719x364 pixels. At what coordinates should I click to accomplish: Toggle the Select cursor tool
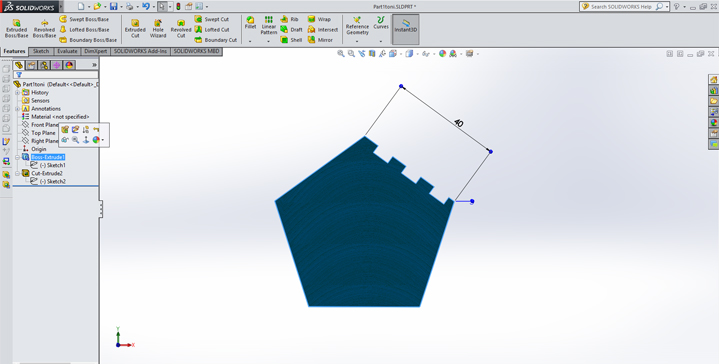tap(162, 6)
